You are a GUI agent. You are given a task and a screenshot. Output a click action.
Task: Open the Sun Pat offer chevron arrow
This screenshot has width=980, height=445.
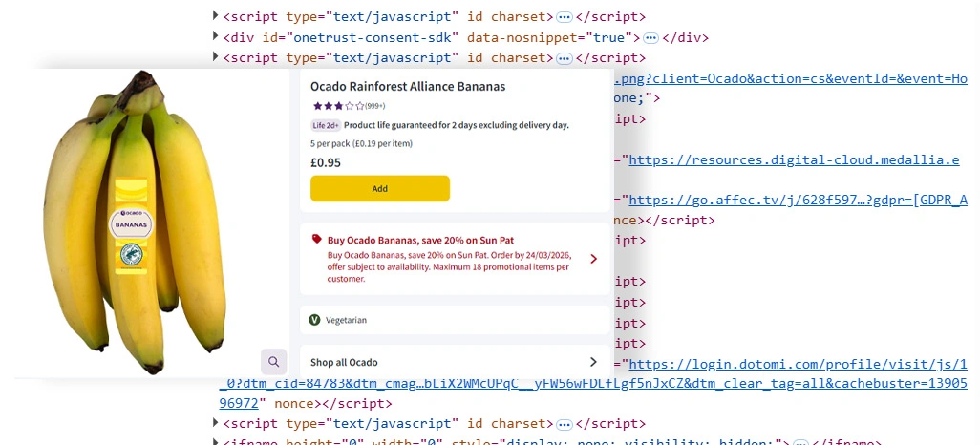[x=593, y=259]
